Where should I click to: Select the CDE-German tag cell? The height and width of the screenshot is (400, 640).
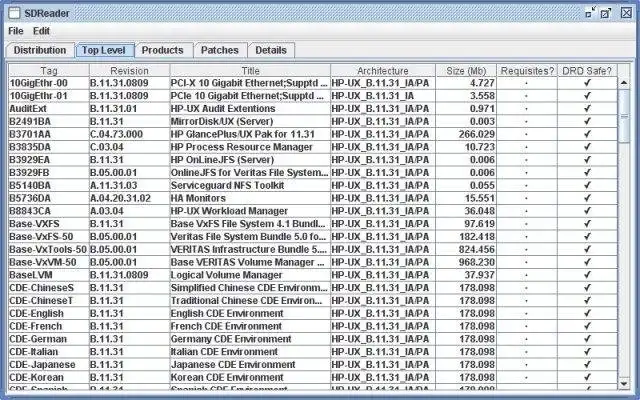coord(49,339)
